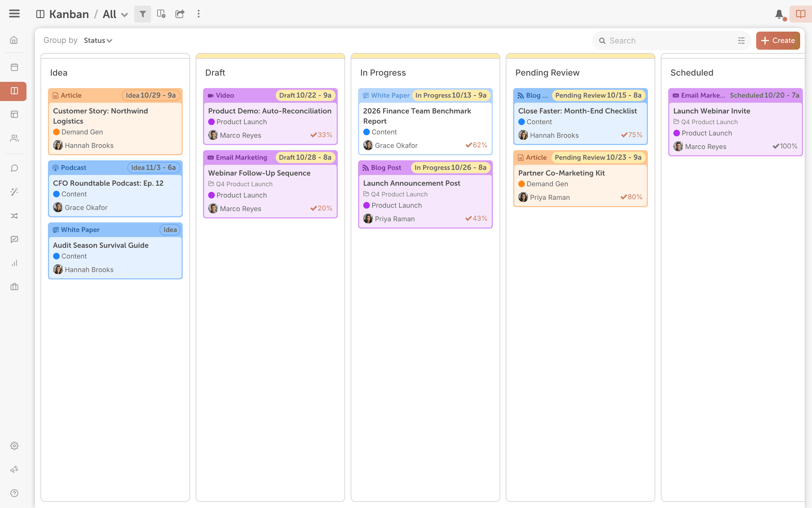Click Close Faster: Month-End Checklist title

coord(577,111)
